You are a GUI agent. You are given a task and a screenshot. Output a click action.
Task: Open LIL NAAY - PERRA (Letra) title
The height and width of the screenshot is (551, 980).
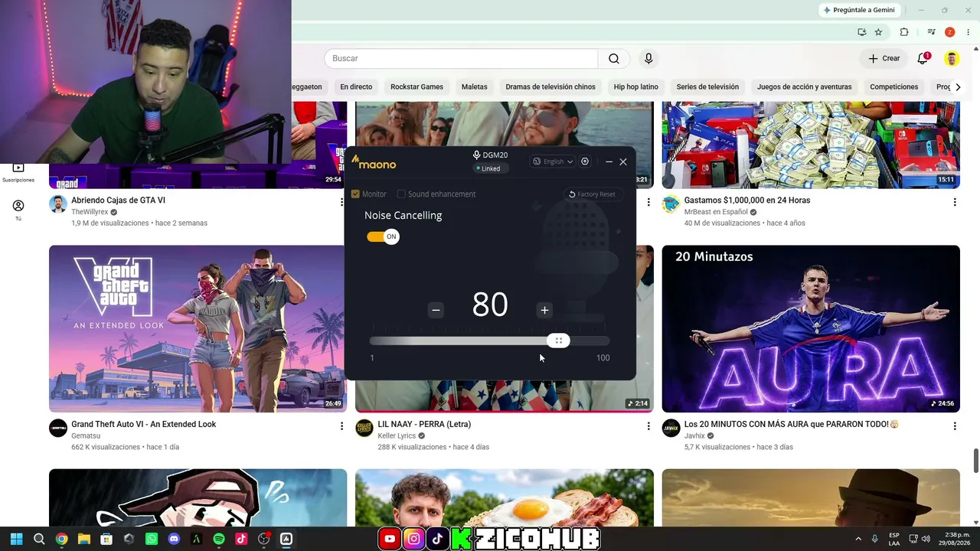[424, 424]
